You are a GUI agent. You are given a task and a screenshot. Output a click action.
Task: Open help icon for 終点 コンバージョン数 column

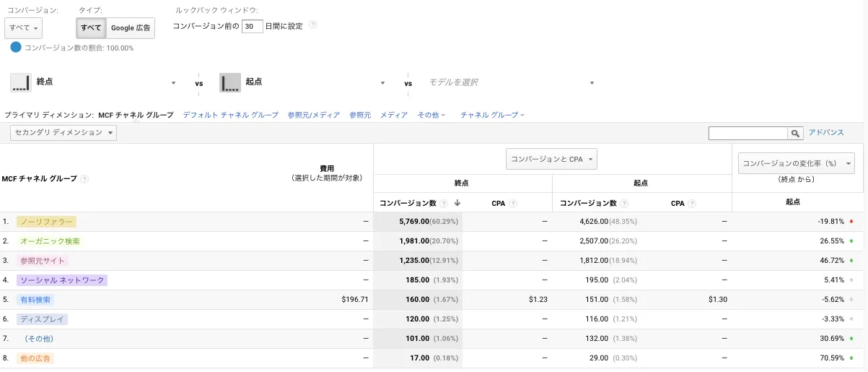[x=444, y=204]
